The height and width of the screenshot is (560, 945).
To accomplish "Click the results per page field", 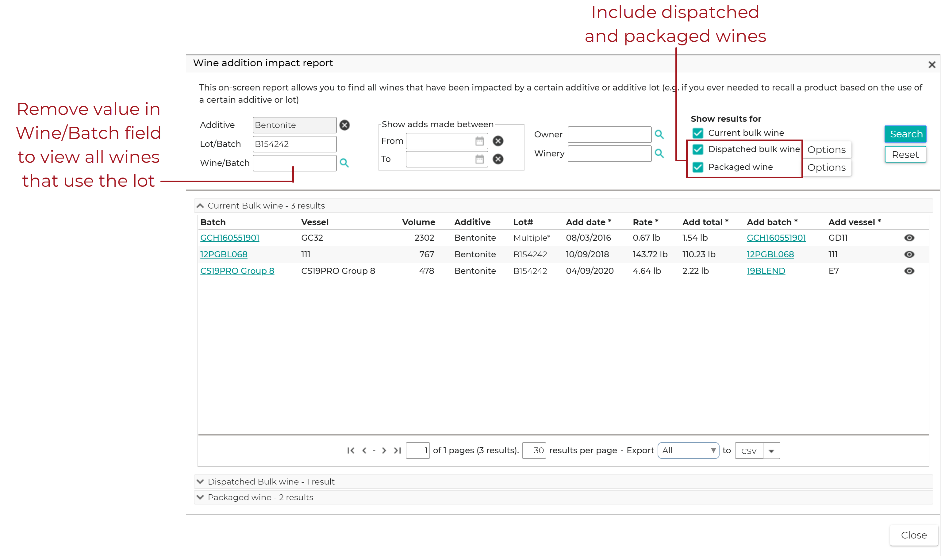I will 534,451.
